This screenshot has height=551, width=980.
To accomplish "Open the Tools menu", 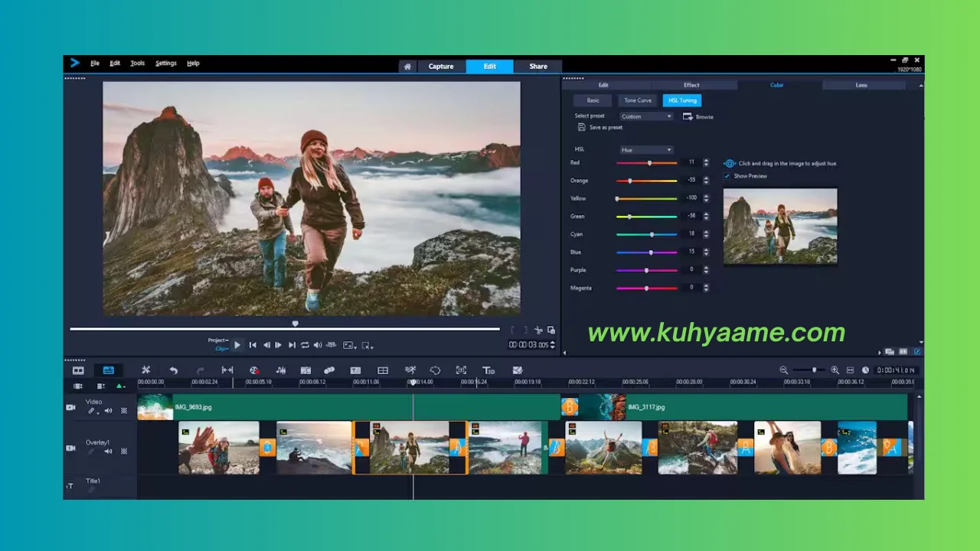I will (x=137, y=64).
